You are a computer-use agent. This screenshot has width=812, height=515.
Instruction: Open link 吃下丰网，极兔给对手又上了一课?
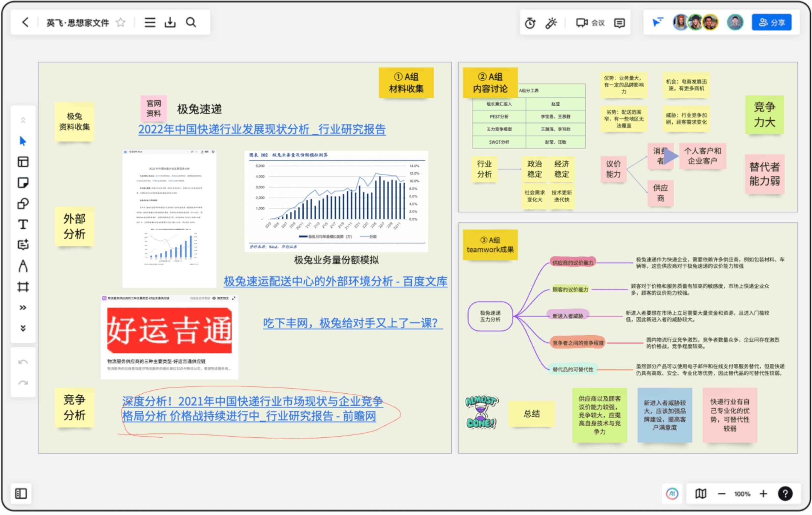[x=353, y=323]
